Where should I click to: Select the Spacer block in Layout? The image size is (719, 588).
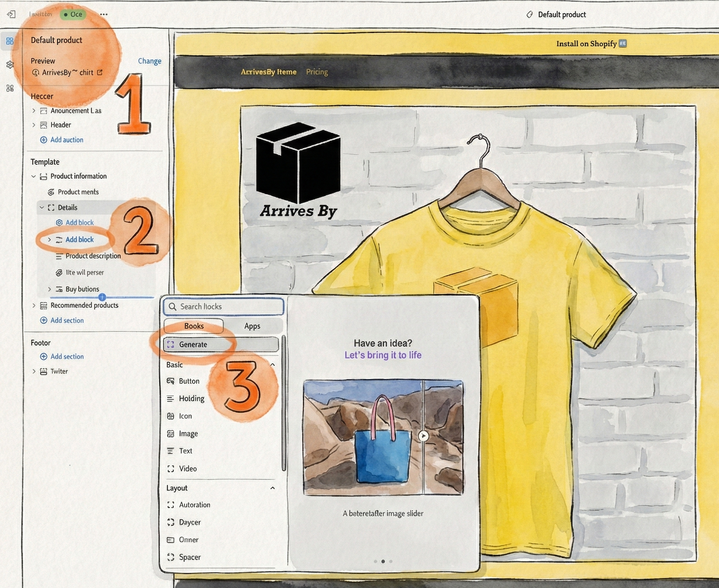171,557
